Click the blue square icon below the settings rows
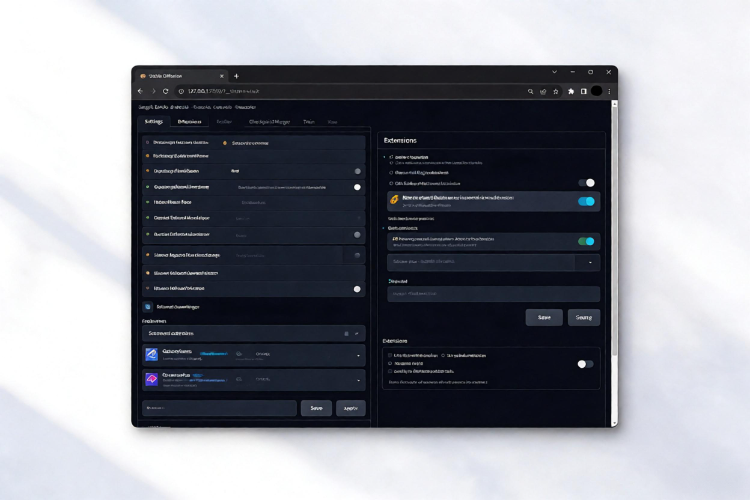Image resolution: width=750 pixels, height=500 pixels. [148, 307]
